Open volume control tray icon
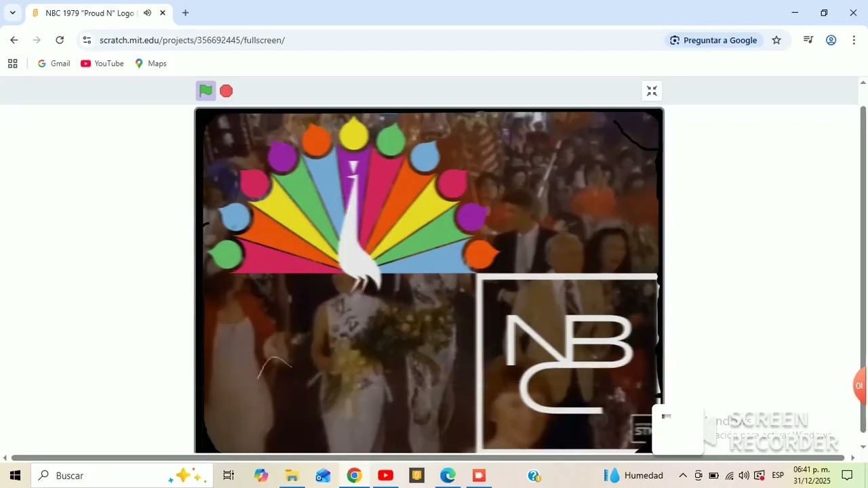This screenshot has height=488, width=868. 744,476
